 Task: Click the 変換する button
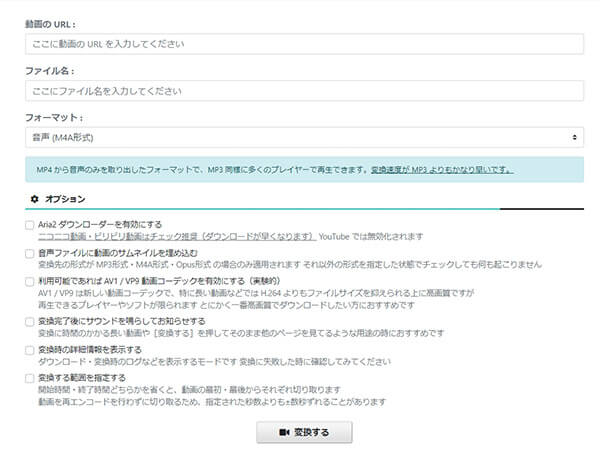304,432
